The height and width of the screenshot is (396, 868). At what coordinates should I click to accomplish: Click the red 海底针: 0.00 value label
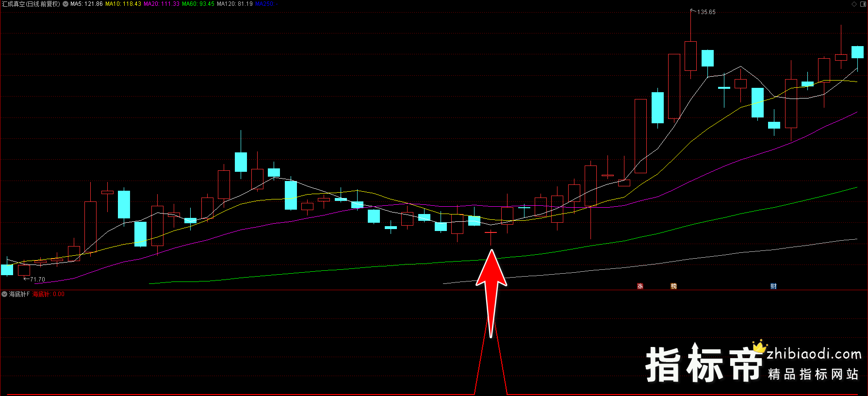48,294
